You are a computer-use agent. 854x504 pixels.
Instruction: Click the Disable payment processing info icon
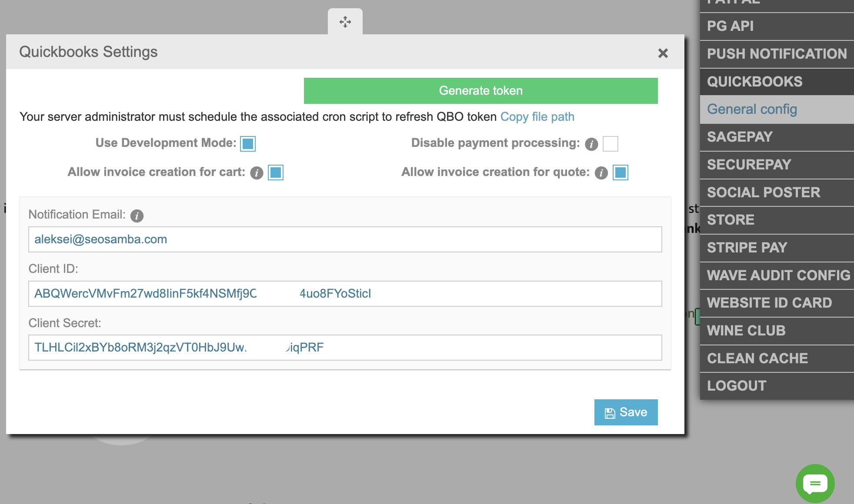(x=591, y=144)
